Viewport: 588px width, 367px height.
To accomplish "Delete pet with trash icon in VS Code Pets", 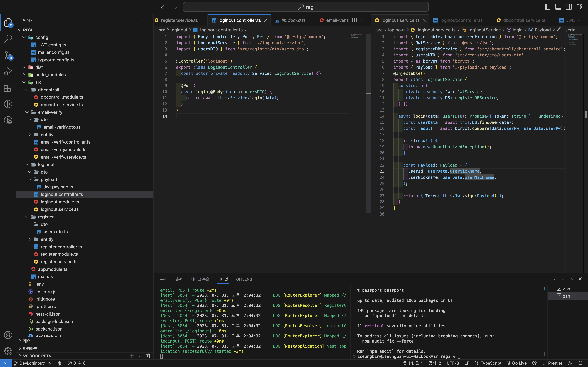I will pos(148,356).
